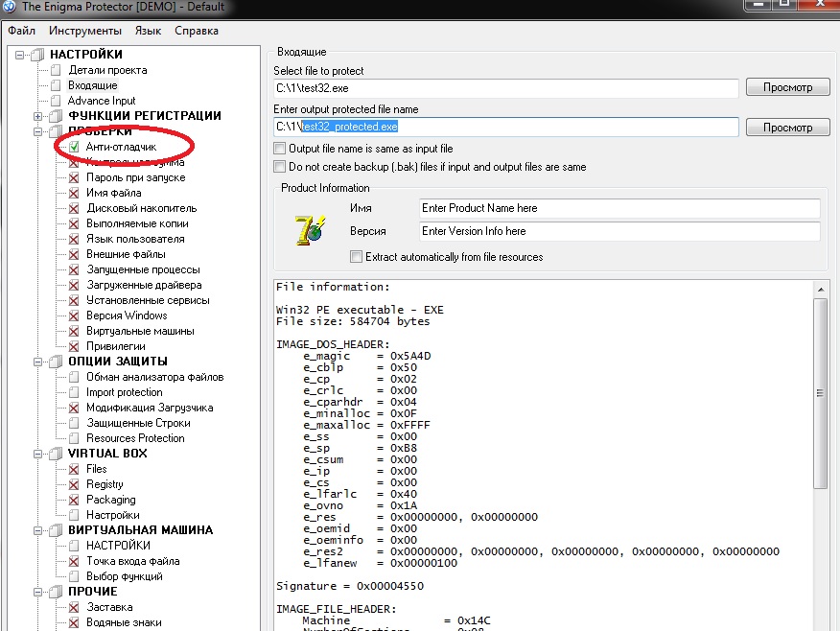Collapse the VIRTUAL BOX node
Screen dimensions: 840x631
coord(37,454)
